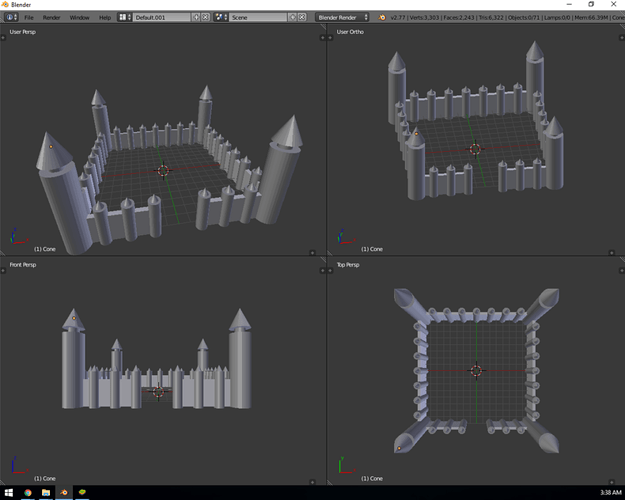Open Google Chrome from the taskbar
625x500 pixels.
[28, 492]
